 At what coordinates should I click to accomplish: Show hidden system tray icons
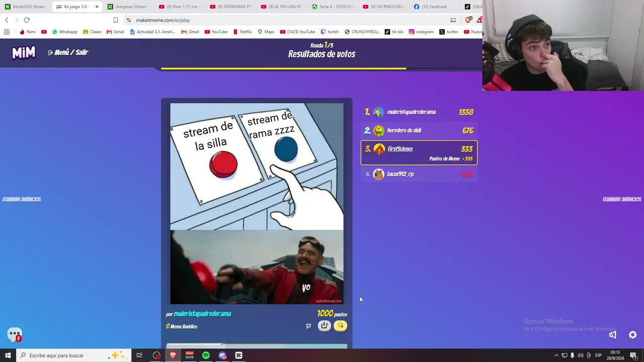tap(556, 355)
